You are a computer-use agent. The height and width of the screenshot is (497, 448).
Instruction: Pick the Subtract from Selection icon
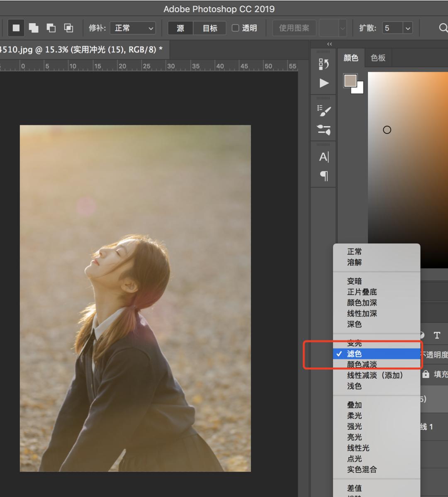pos(51,28)
